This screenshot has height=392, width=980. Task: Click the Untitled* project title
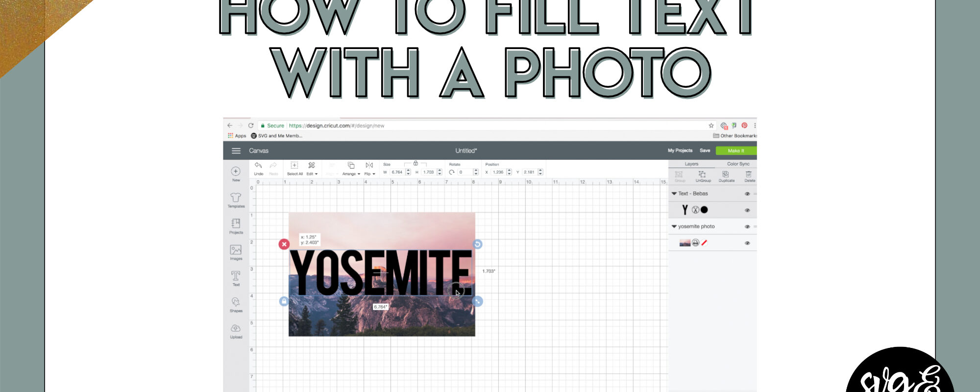pyautogui.click(x=466, y=150)
